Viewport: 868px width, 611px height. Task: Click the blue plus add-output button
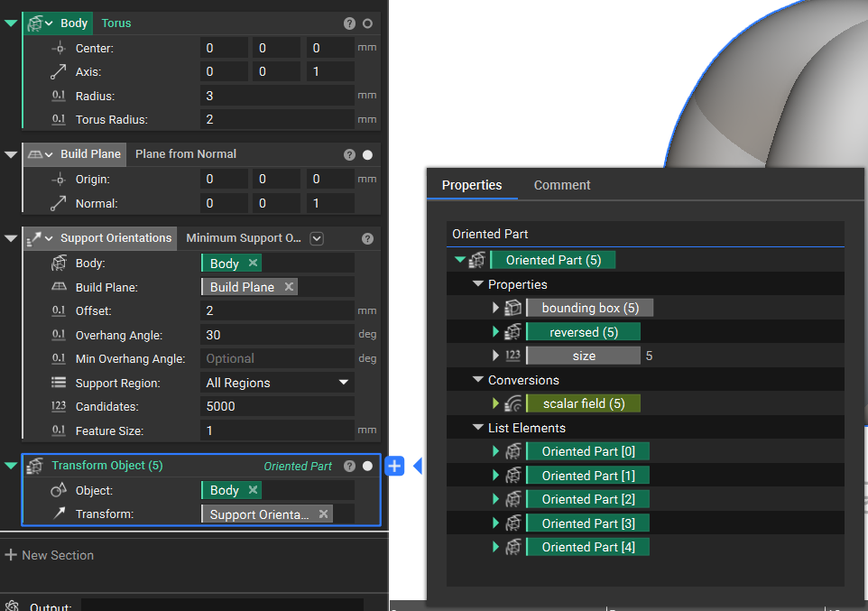(x=394, y=466)
